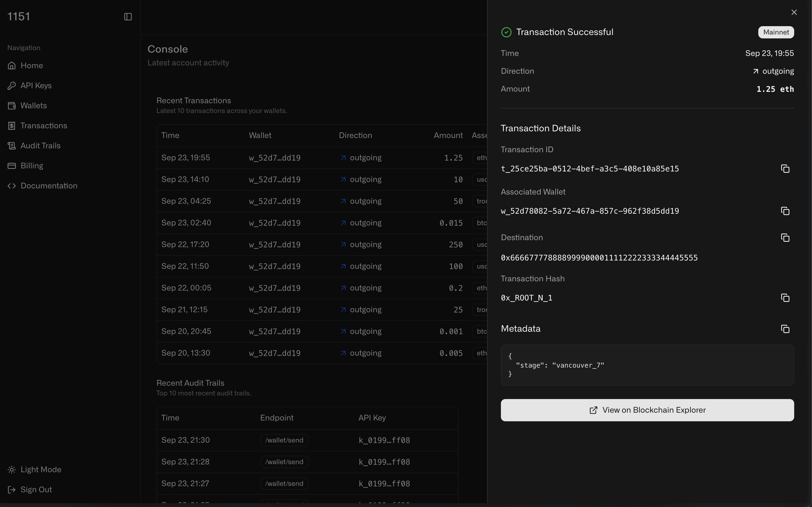Click the transaction ID t_25ce25ba text
The height and width of the screenshot is (507, 812).
(590, 169)
